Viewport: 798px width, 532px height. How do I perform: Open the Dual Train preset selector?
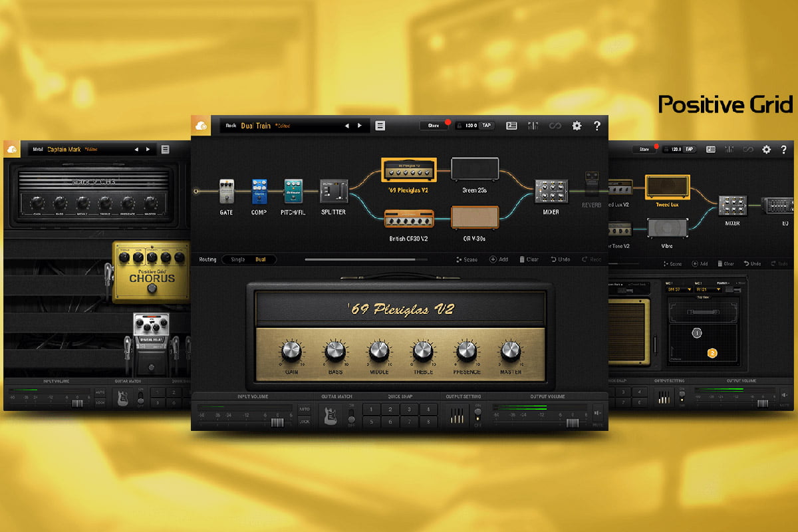point(296,125)
